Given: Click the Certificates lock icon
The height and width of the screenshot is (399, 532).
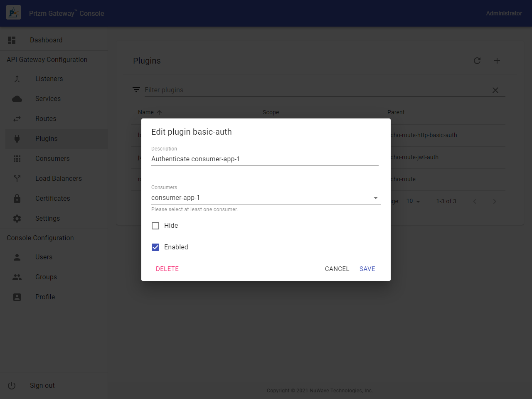Looking at the screenshot, I should (x=17, y=199).
